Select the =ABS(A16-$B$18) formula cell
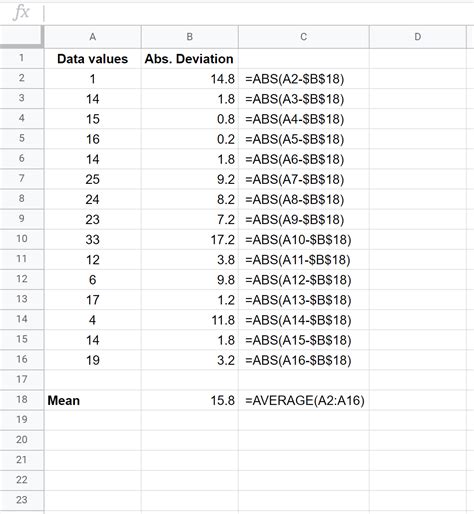The width and height of the screenshot is (474, 514). click(304, 360)
